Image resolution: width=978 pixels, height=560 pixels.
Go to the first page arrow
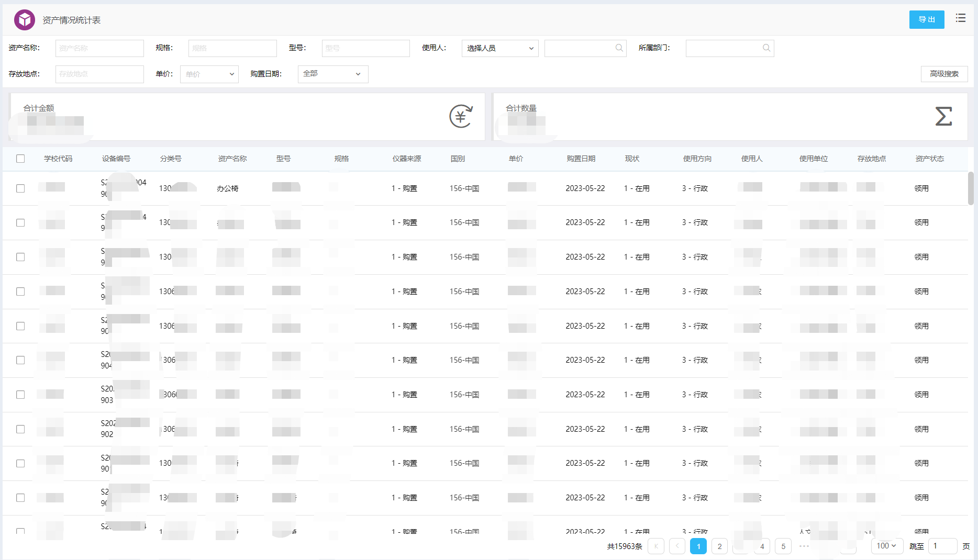point(656,546)
